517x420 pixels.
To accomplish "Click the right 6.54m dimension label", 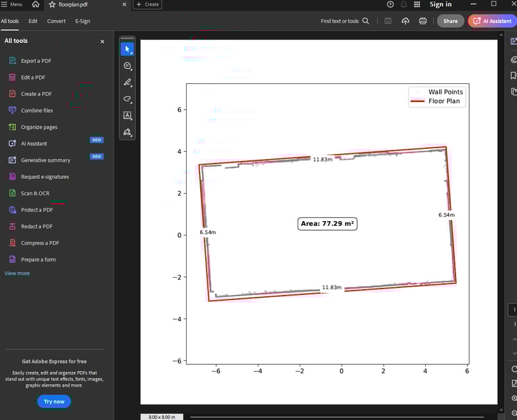I will point(446,215).
